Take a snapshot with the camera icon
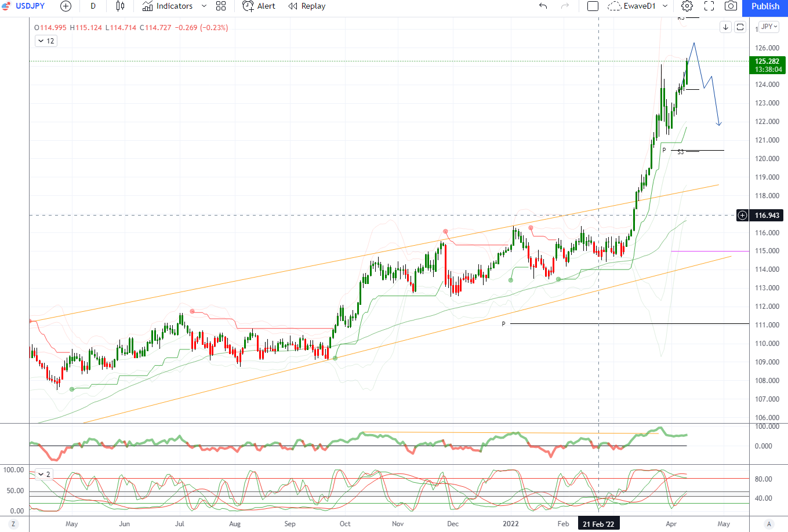The image size is (788, 532). [731, 6]
